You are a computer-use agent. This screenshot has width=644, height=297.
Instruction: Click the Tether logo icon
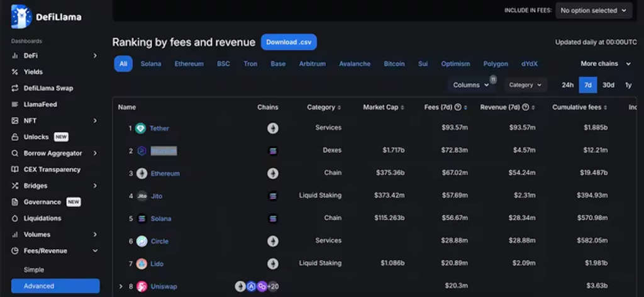pos(140,128)
